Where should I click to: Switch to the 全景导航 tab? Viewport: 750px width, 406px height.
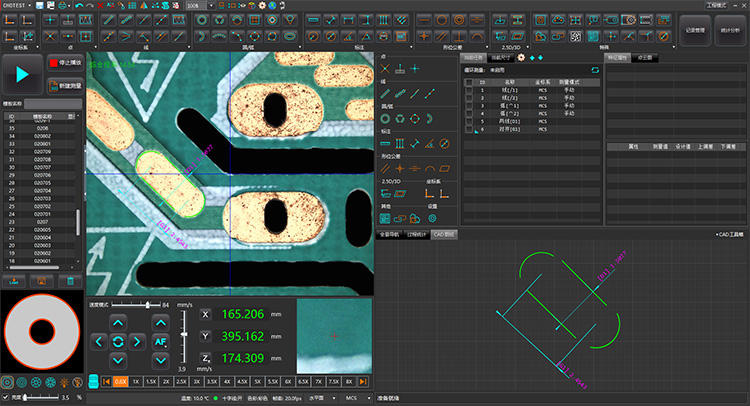(x=389, y=234)
